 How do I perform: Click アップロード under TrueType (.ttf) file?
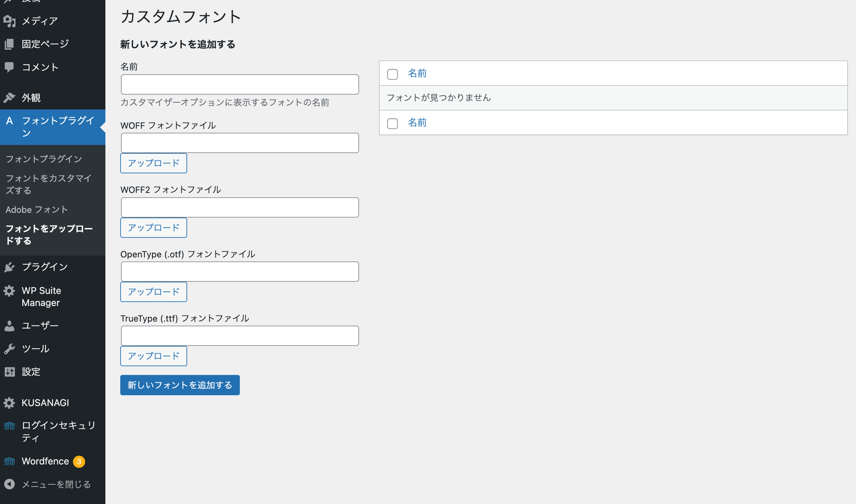pyautogui.click(x=154, y=356)
